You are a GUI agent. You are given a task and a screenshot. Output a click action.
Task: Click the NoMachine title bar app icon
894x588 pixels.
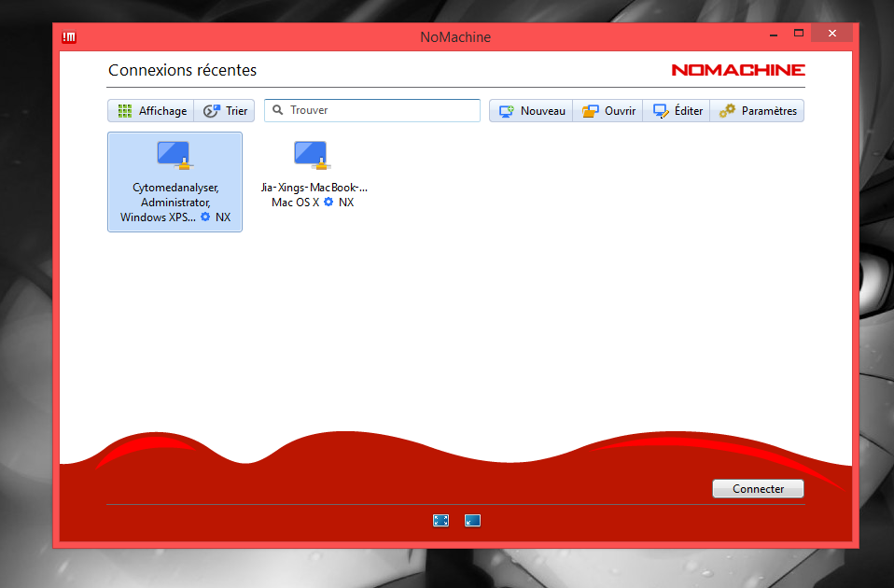[68, 37]
